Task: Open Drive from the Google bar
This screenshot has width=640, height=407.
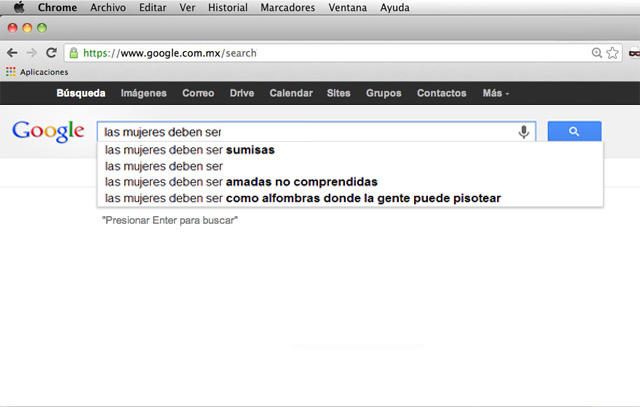Action: pos(242,93)
